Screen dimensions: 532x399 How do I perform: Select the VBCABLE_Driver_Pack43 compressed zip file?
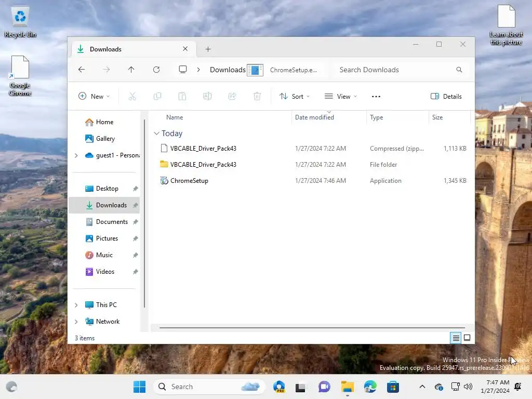pyautogui.click(x=312, y=148)
